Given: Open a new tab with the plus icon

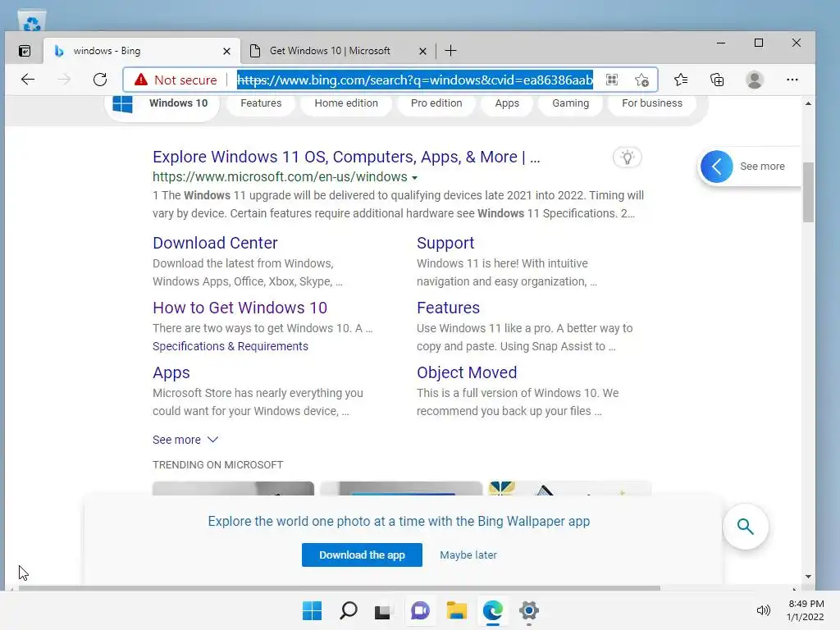Looking at the screenshot, I should 450,51.
